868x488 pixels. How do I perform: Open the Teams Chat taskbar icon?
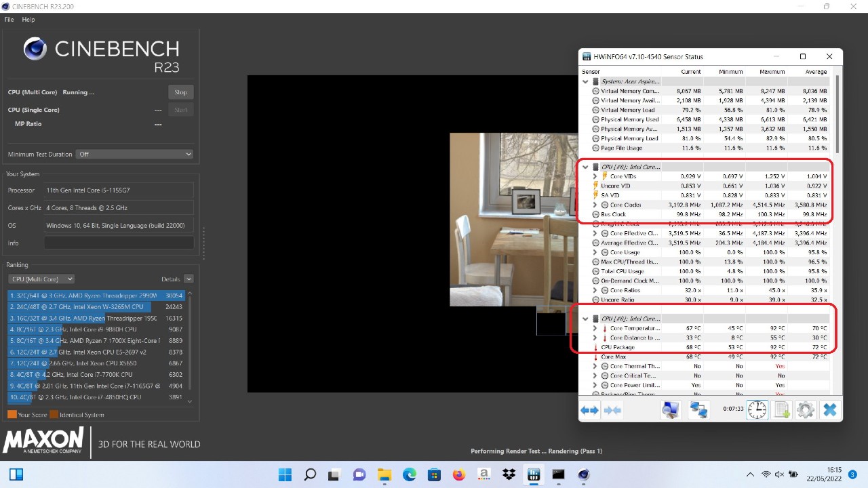point(360,474)
